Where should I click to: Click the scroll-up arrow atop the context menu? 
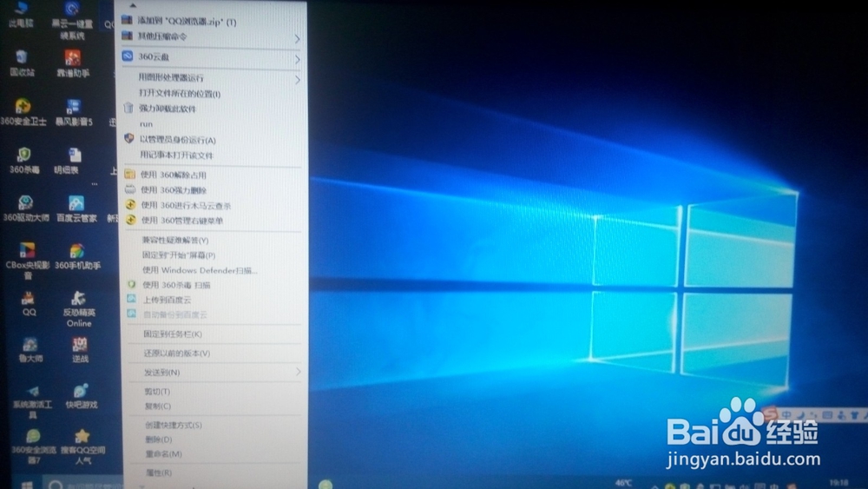tap(132, 5)
